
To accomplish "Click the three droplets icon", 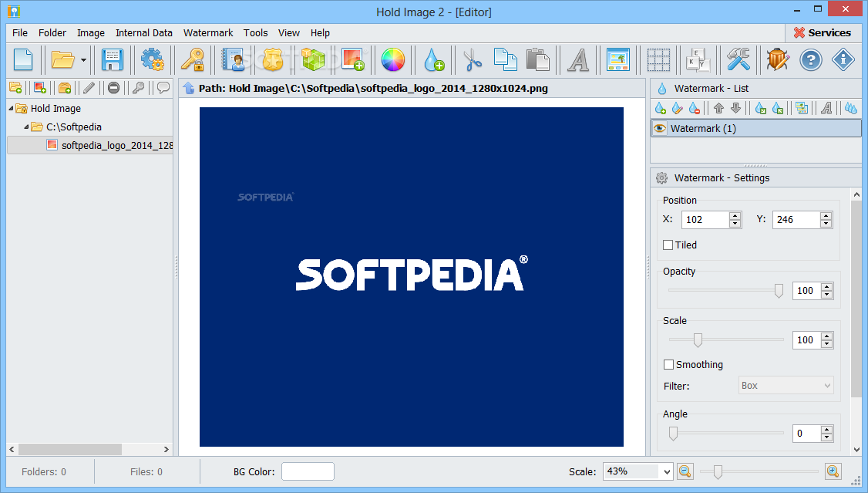I will point(851,108).
